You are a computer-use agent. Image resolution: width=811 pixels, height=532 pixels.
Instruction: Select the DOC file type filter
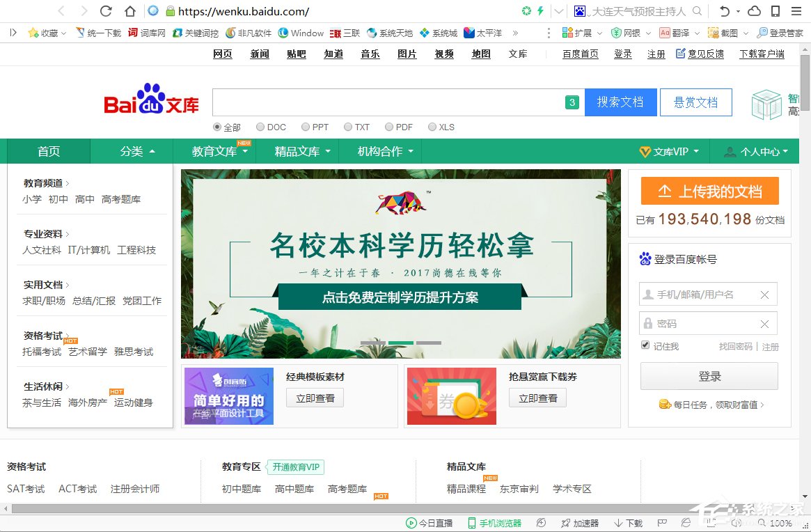(259, 127)
